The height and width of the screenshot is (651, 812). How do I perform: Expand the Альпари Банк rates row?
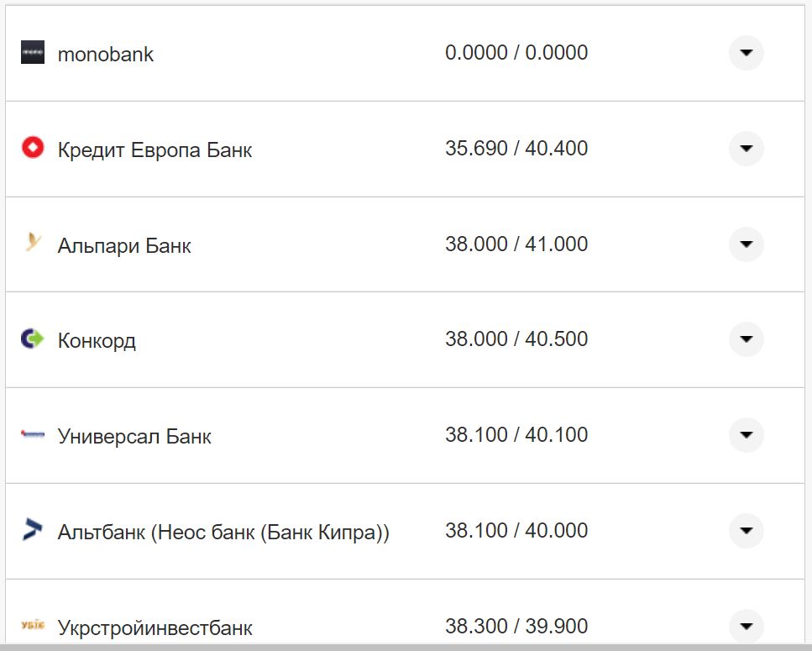746,244
